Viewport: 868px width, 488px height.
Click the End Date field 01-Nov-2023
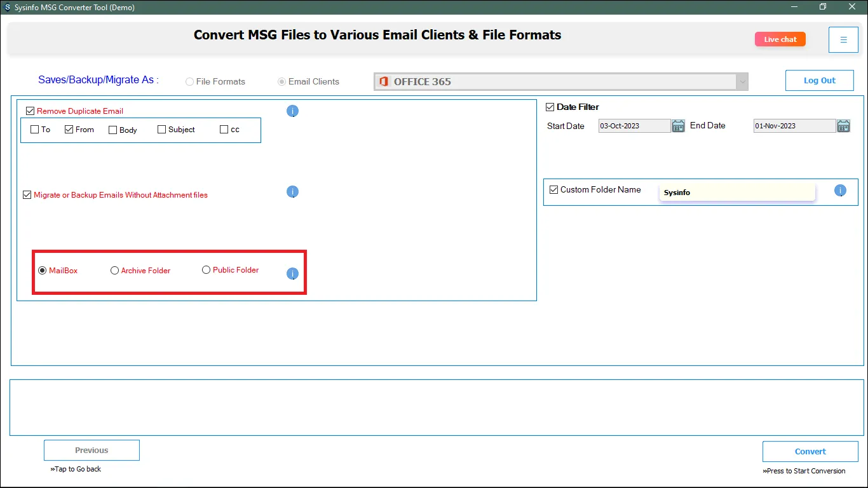pyautogui.click(x=795, y=126)
